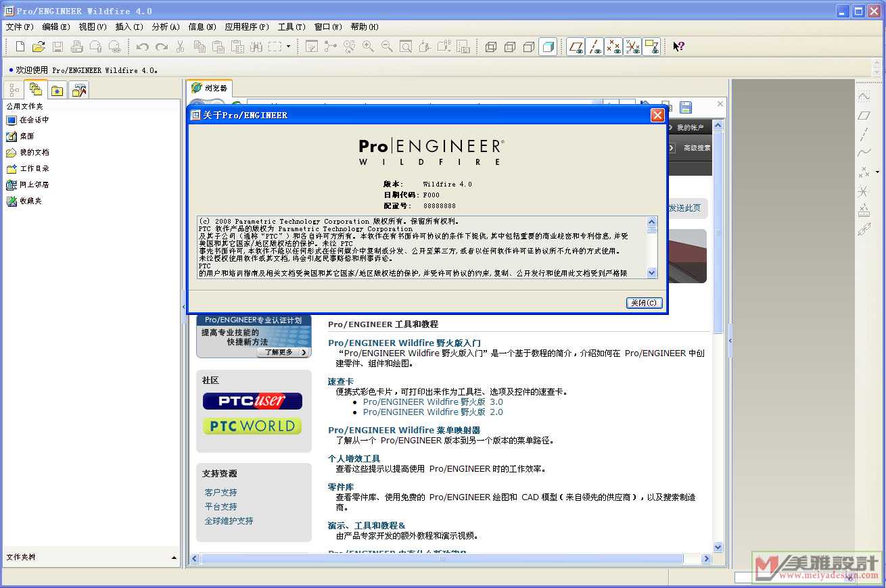Click the license text scrollbar down arrow
This screenshot has width=886, height=588.
[x=652, y=273]
